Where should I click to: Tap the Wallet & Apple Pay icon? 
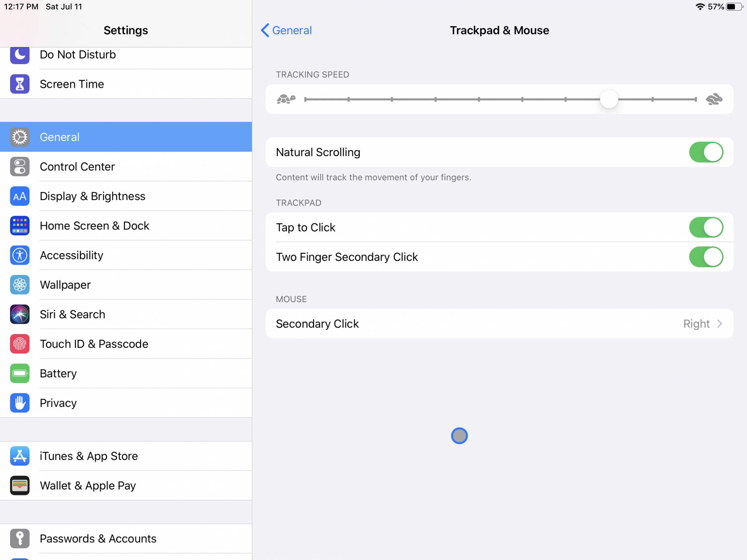(x=20, y=485)
